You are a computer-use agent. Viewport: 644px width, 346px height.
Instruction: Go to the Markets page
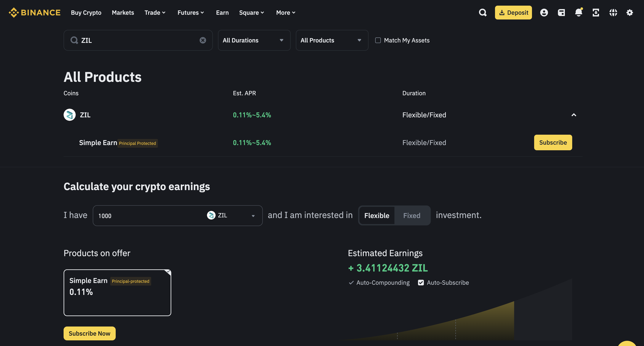123,13
